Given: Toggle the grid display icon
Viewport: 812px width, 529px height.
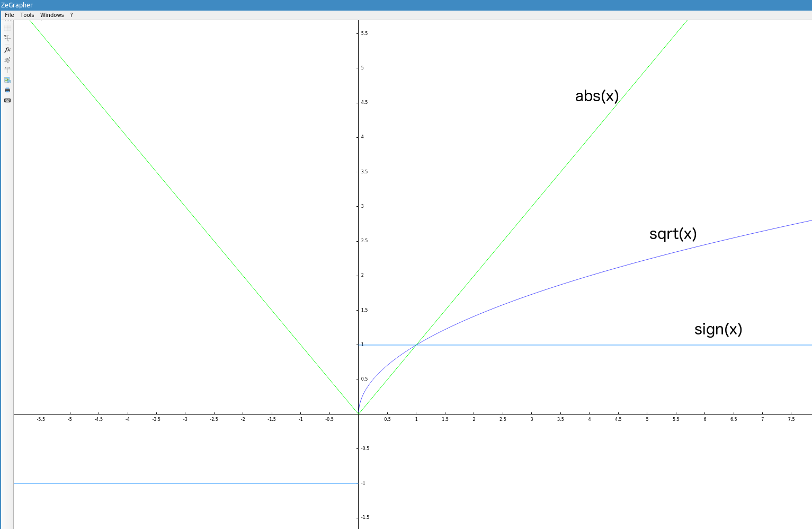Looking at the screenshot, I should tap(7, 28).
